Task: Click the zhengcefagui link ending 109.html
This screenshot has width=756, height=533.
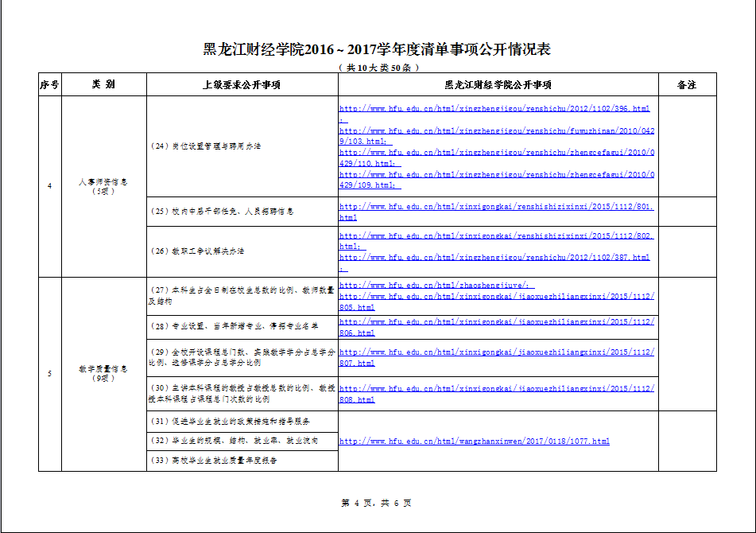Action: (x=496, y=174)
